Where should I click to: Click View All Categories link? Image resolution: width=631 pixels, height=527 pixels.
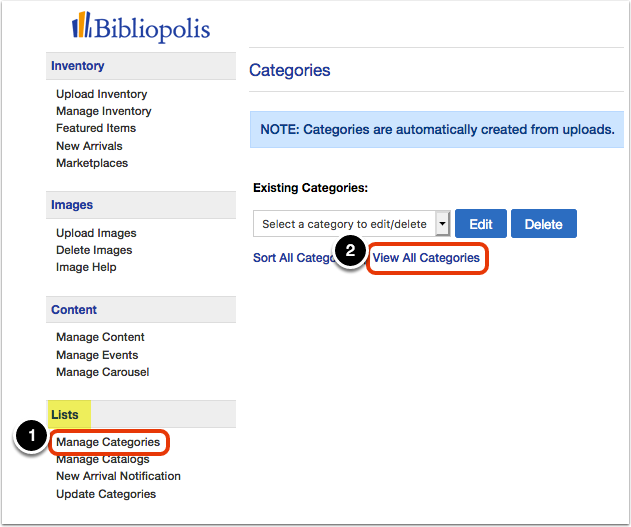426,257
